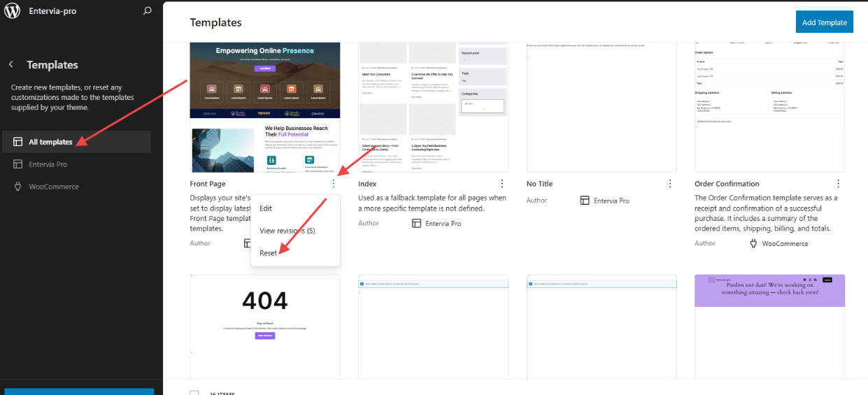This screenshot has height=395, width=868.
Task: Choose Reset from the context menu
Action: click(x=295, y=253)
